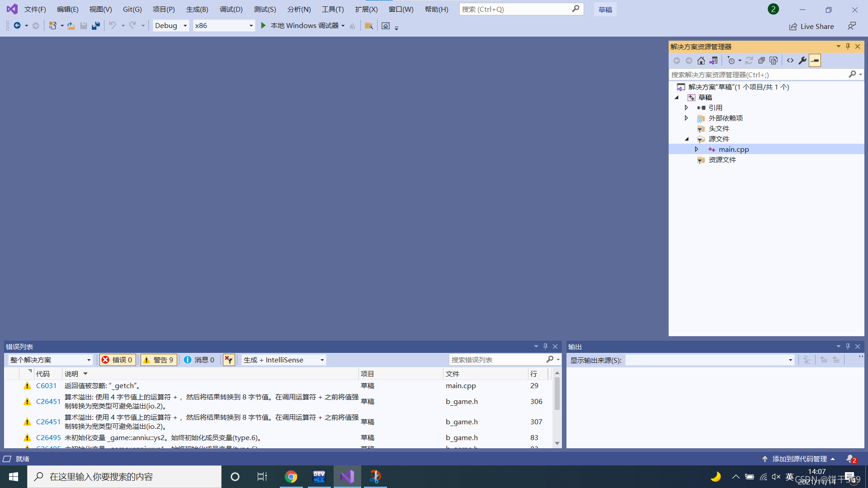Screen dimensions: 868x488
Task: Open the 生成(B) Build menu
Action: pos(197,9)
